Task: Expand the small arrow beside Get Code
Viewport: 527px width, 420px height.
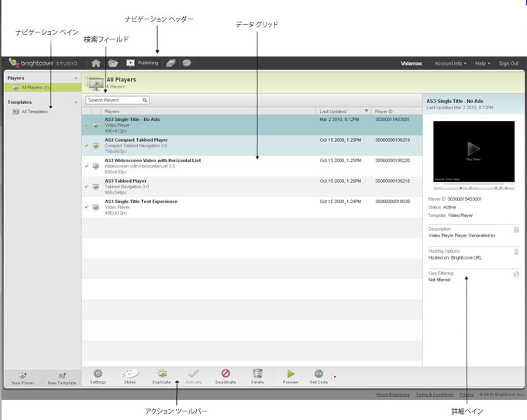Action: click(335, 377)
